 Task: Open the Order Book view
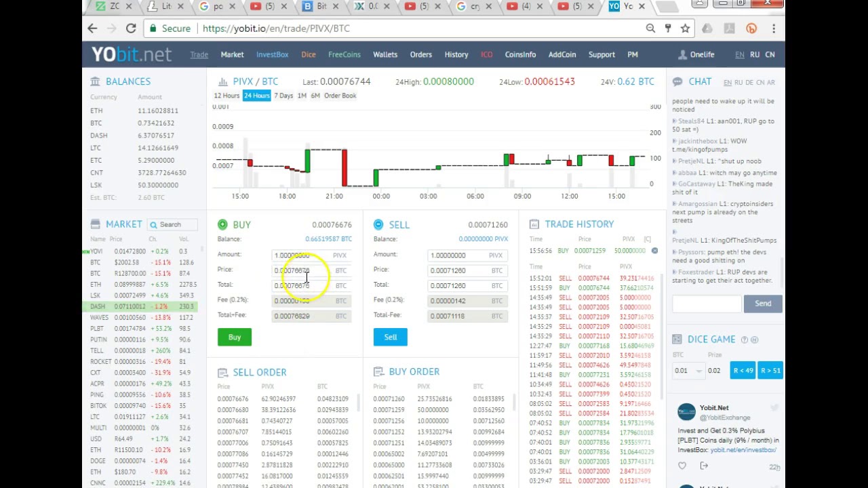(x=340, y=96)
